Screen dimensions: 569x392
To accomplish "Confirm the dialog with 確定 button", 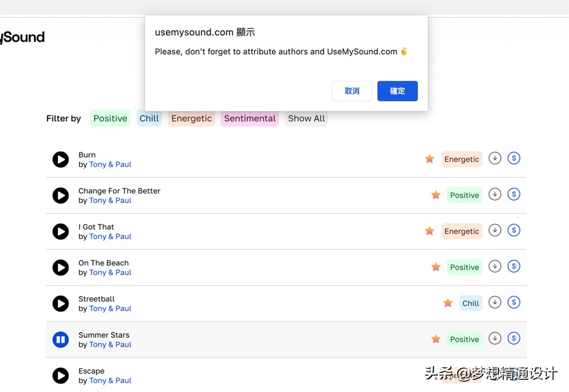I will [x=397, y=91].
